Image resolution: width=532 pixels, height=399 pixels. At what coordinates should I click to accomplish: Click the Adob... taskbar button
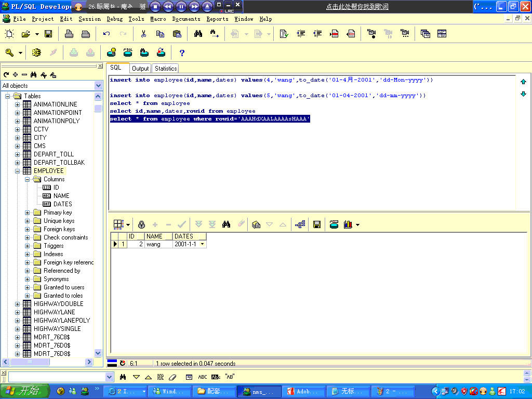303,391
